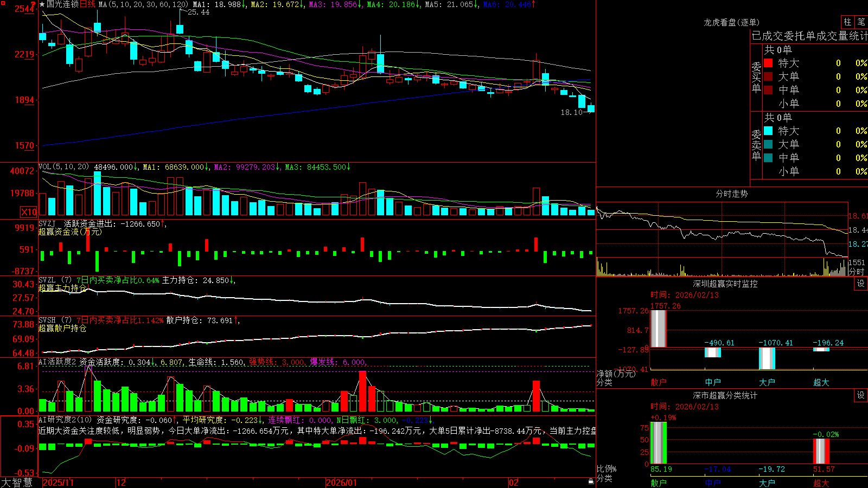Click the 散户 bar in 深市超赢分类统计
Viewport: 868px width, 488px height.
[659, 442]
